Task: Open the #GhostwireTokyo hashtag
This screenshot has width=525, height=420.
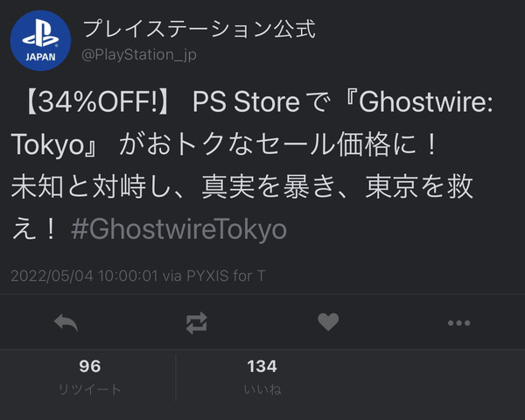Action: pyautogui.click(x=178, y=229)
